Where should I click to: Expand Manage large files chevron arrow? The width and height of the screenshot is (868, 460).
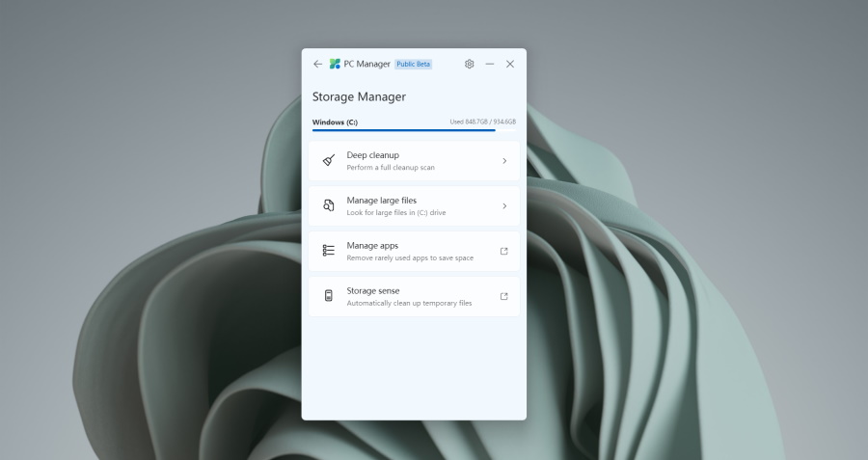pyautogui.click(x=504, y=206)
